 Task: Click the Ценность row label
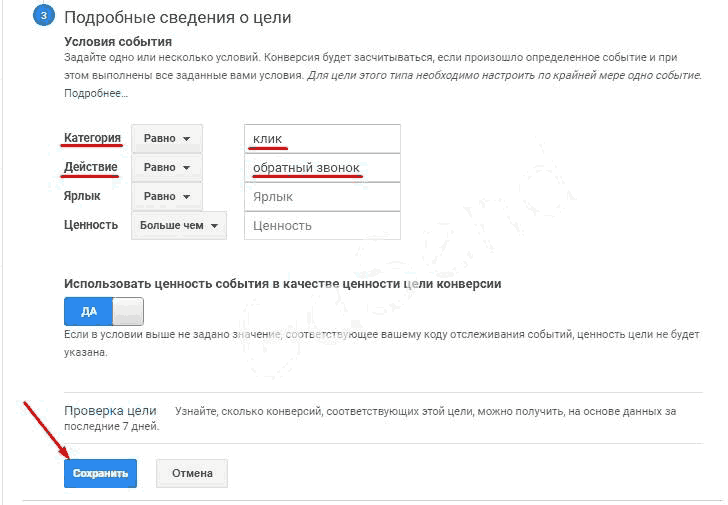point(91,225)
